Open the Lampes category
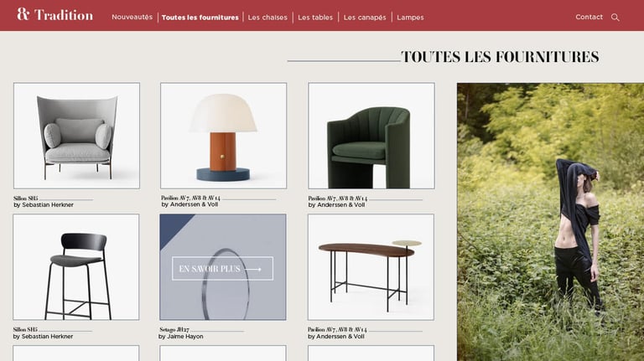This screenshot has height=361, width=644. click(410, 18)
